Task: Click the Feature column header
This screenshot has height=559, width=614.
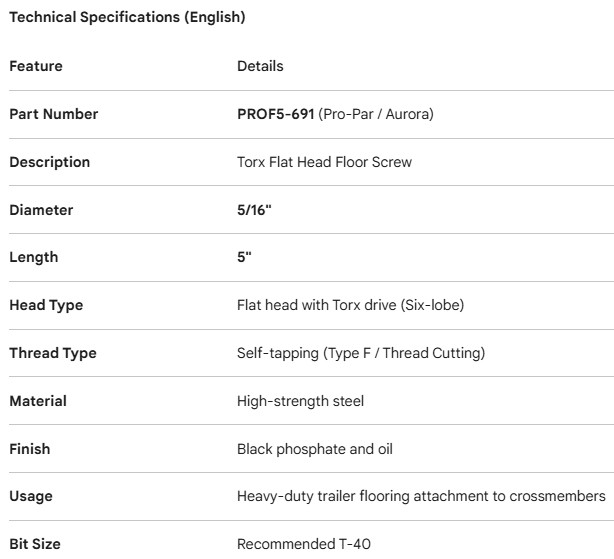Action: [36, 66]
